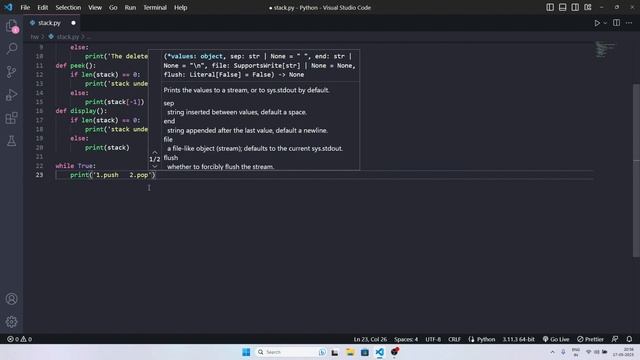The height and width of the screenshot is (360, 640).
Task: Click the errors and warnings status indicator
Action: pos(19,339)
